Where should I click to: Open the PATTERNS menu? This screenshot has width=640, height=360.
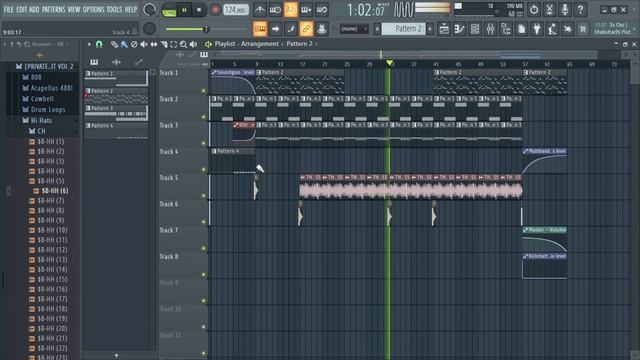click(53, 9)
